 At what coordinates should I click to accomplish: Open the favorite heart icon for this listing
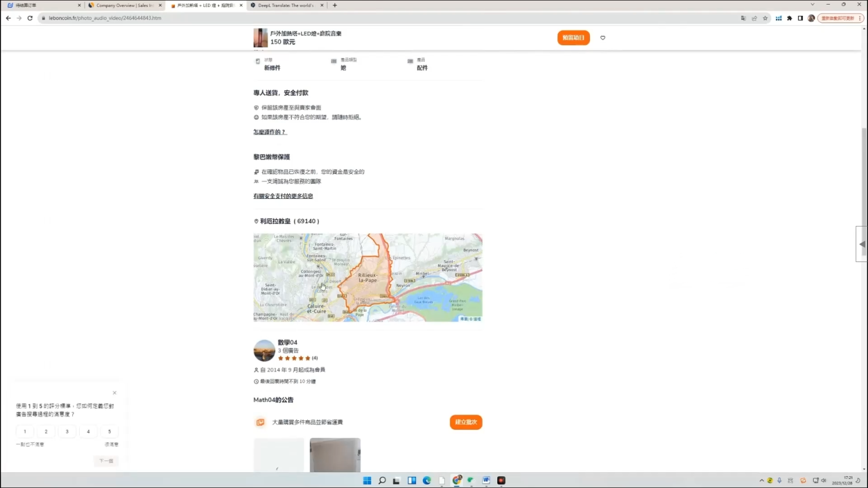tap(602, 37)
